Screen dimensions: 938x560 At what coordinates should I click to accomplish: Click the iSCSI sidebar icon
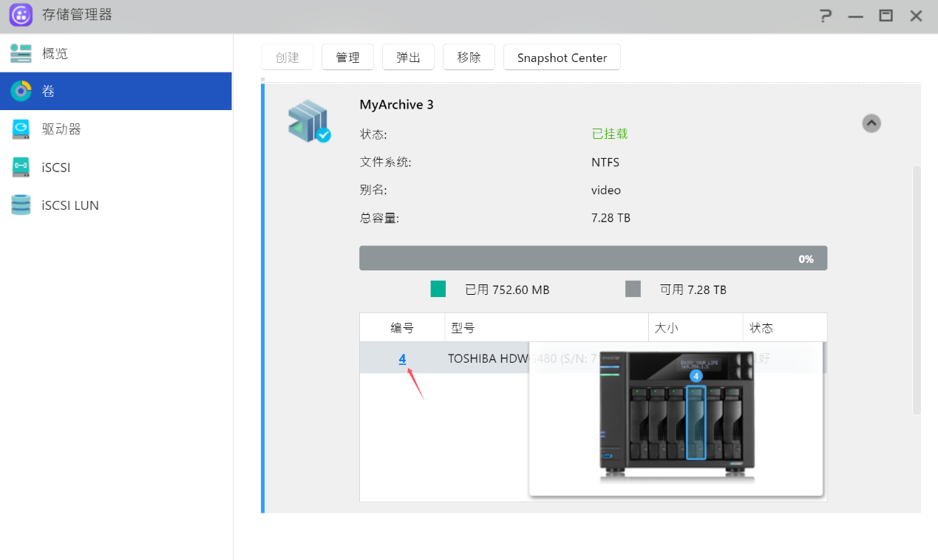[21, 167]
